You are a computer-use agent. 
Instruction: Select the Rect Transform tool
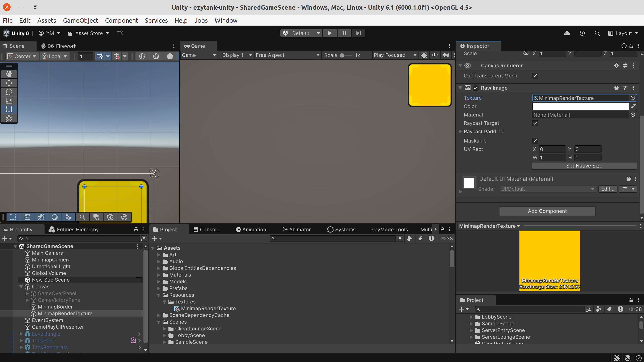point(9,109)
